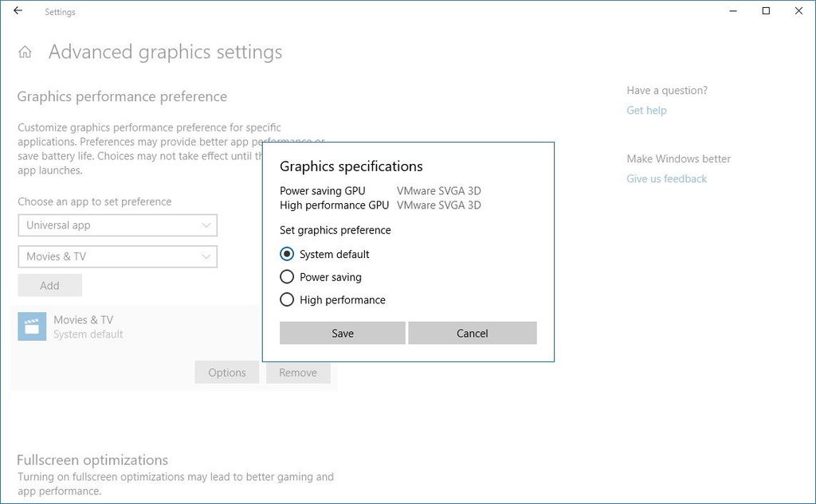Image resolution: width=816 pixels, height=504 pixels.
Task: Choose High performance graphics preference
Action: pos(287,300)
